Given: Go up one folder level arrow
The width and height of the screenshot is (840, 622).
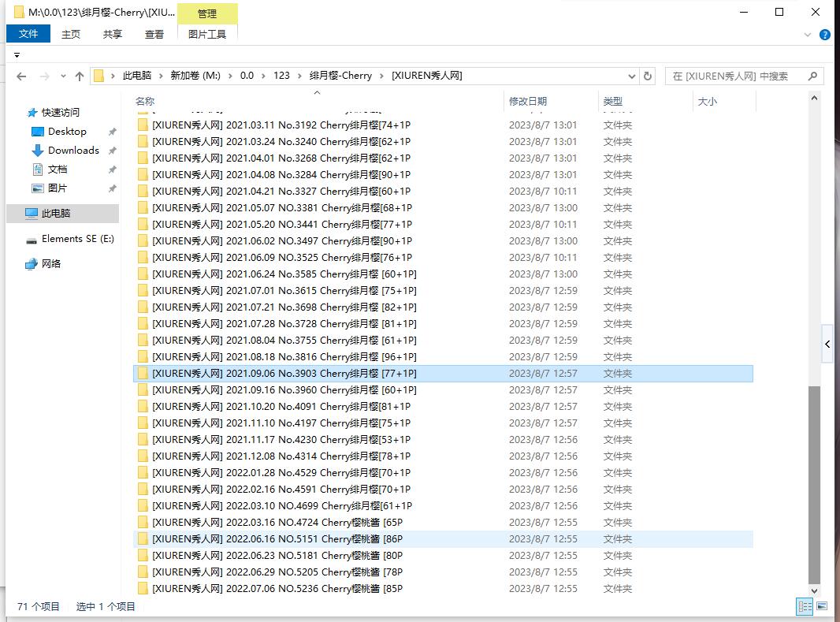Looking at the screenshot, I should [x=80, y=76].
